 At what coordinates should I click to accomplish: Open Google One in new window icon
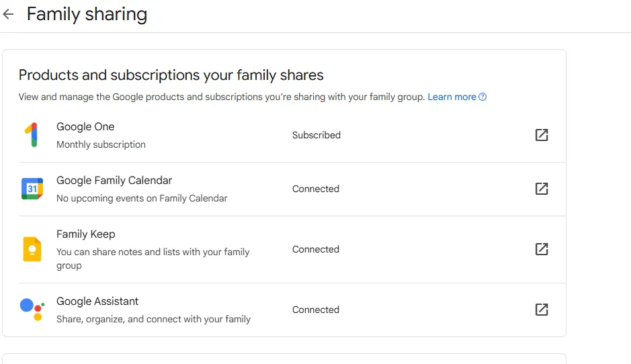coord(542,135)
